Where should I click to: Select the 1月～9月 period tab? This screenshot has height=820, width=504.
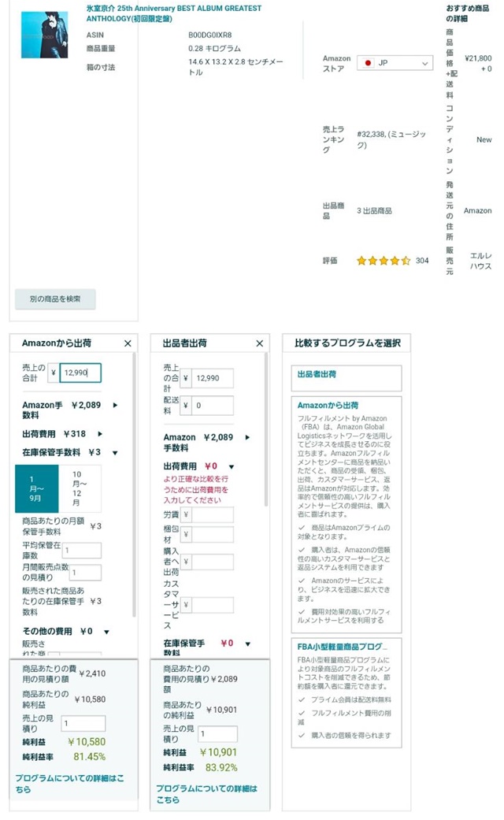click(36, 488)
